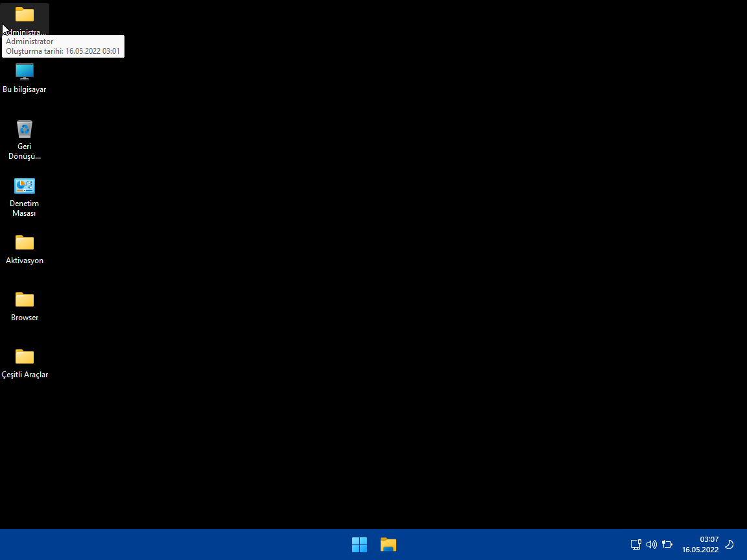Open the Windows Start menu
Viewport: 747px width, 560px height.
[x=359, y=544]
